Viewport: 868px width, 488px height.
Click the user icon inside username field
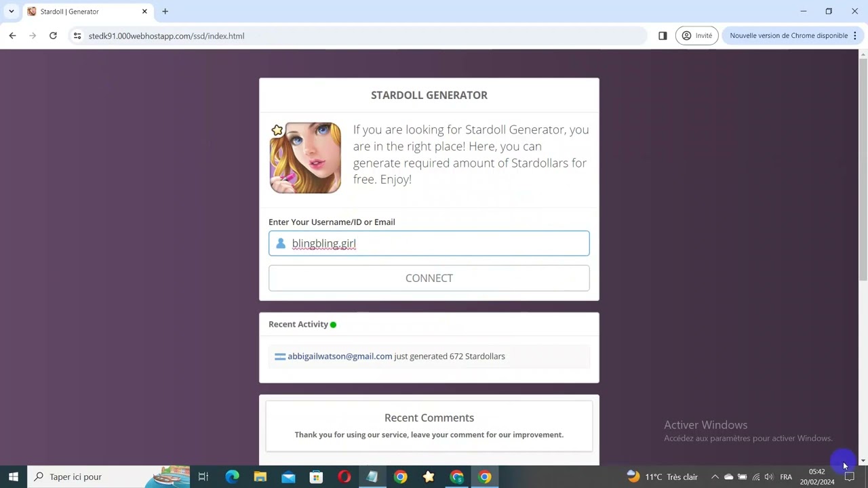[x=281, y=243]
